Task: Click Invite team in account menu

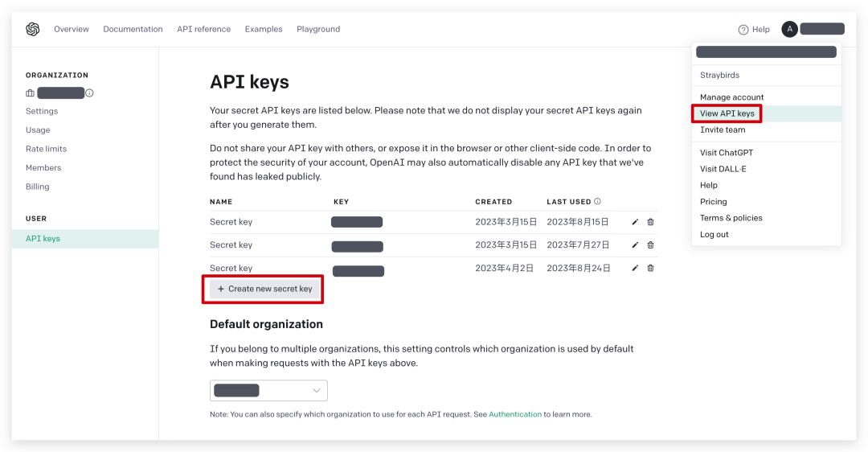Action: point(722,130)
